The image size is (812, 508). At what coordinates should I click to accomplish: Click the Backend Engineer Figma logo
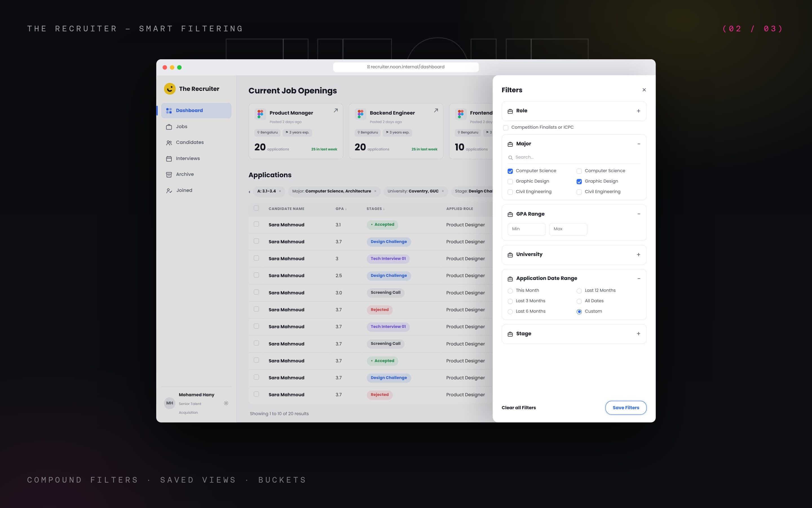tap(360, 114)
